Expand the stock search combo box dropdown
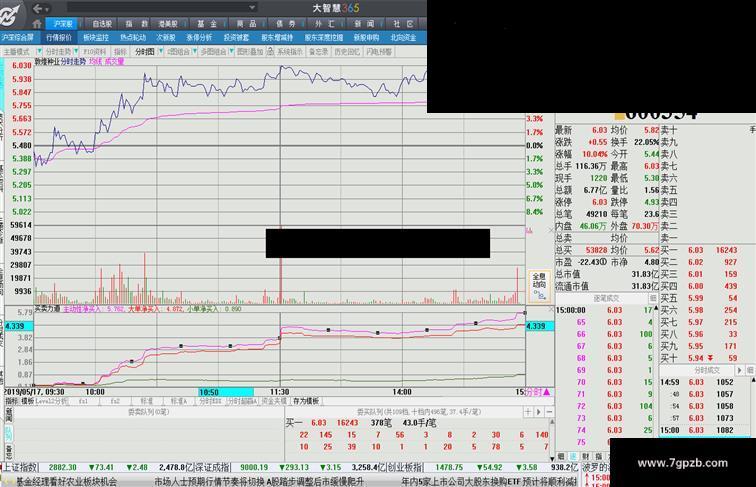This screenshot has height=487, width=756. pos(252,7)
